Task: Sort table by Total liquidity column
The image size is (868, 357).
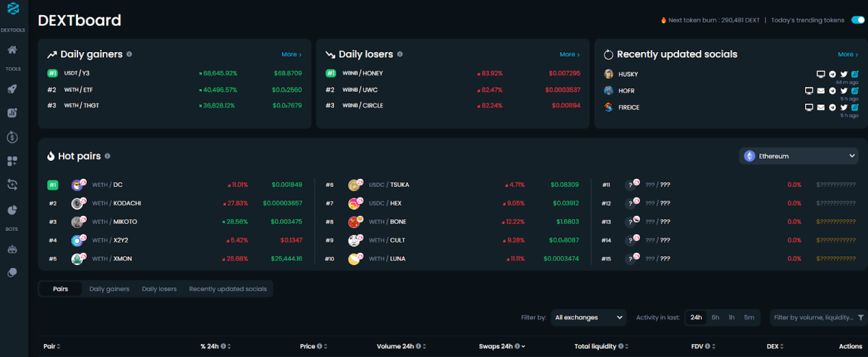Action: click(601, 346)
